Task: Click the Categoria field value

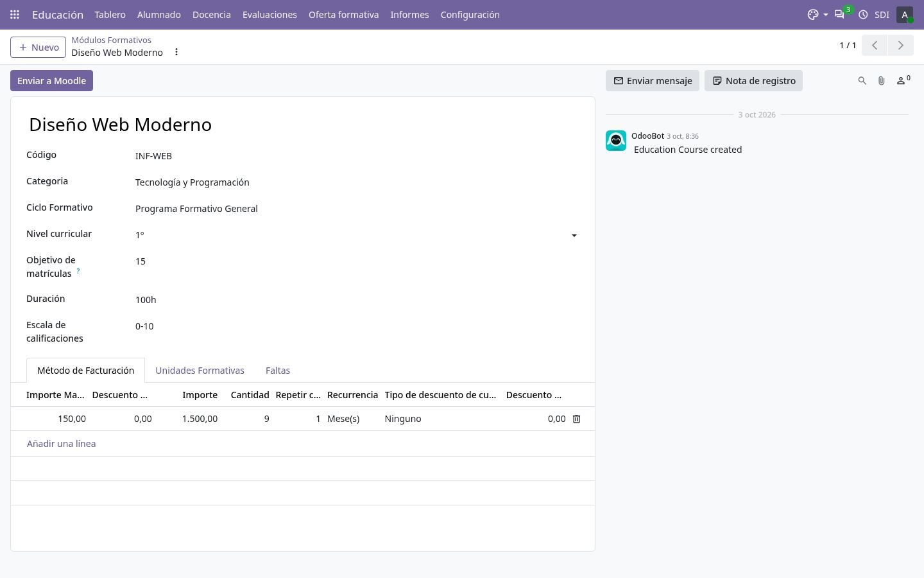Action: pos(356,182)
